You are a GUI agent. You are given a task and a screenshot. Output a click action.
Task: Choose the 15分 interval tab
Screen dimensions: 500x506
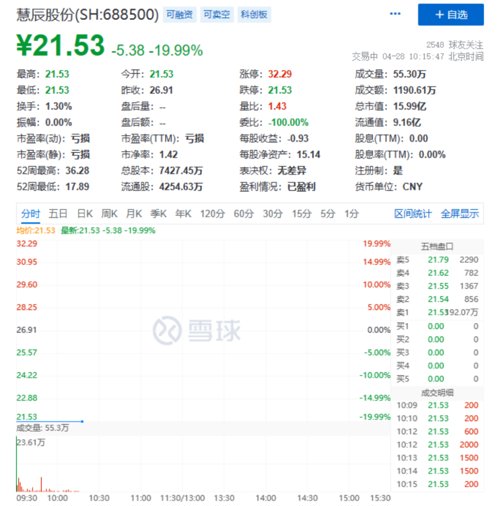pos(302,214)
